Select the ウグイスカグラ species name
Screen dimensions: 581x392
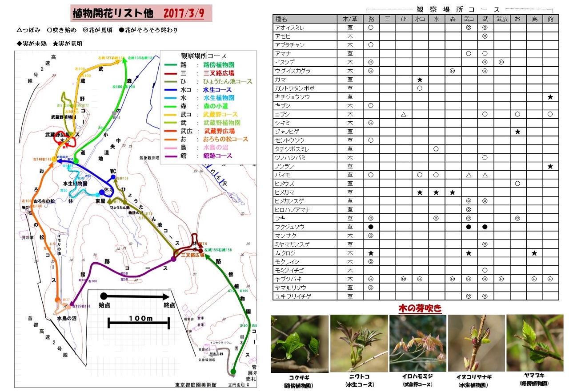coord(293,71)
